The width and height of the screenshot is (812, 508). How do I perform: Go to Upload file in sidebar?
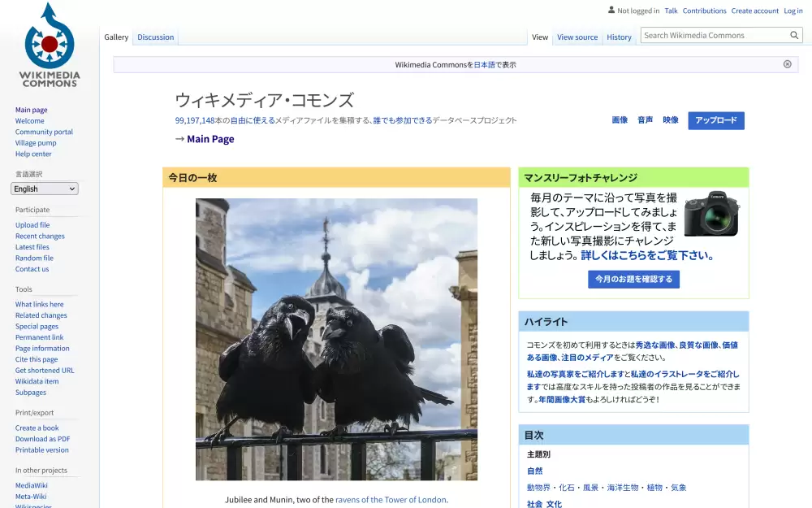pos(32,225)
